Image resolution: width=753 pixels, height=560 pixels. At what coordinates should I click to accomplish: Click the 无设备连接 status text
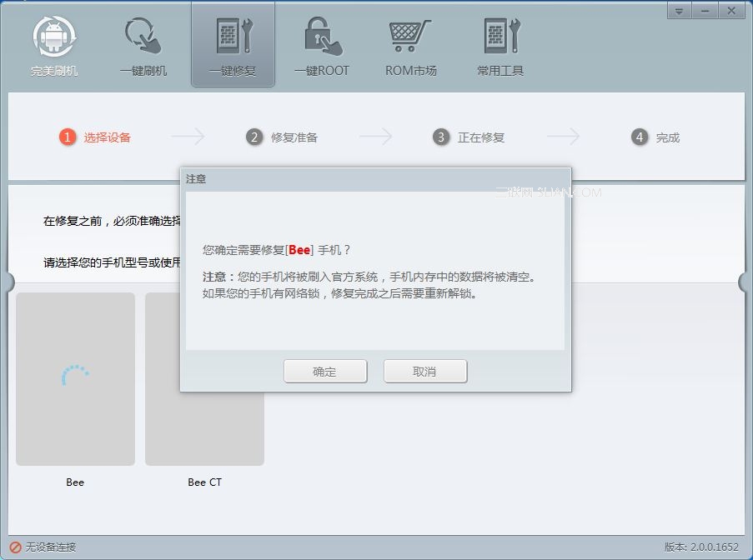(x=50, y=547)
